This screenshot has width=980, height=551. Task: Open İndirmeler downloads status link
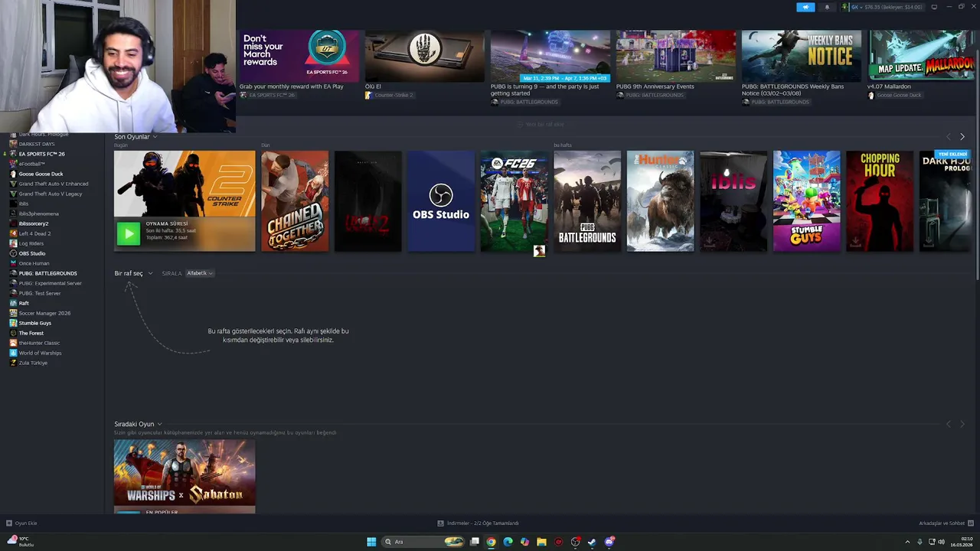coord(482,523)
